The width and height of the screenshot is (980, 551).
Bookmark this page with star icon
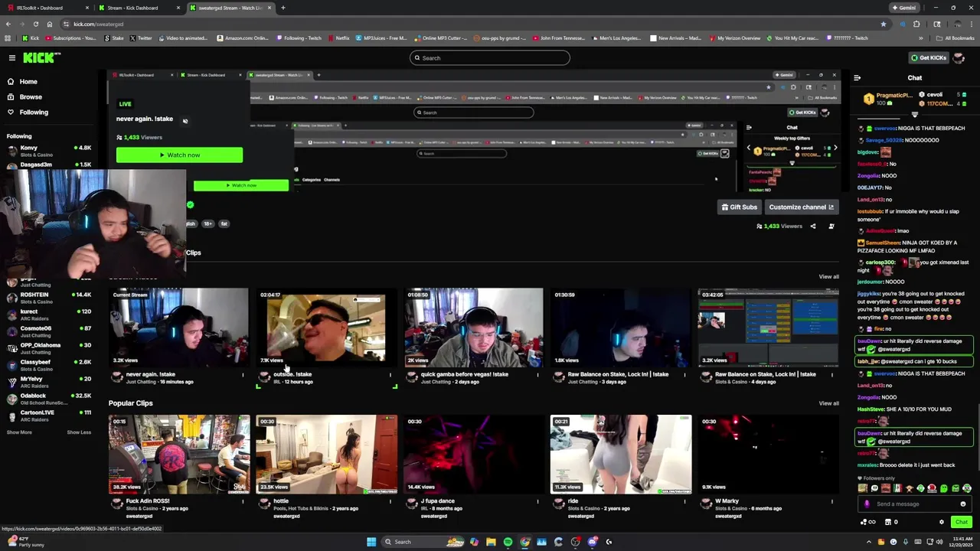click(x=884, y=24)
